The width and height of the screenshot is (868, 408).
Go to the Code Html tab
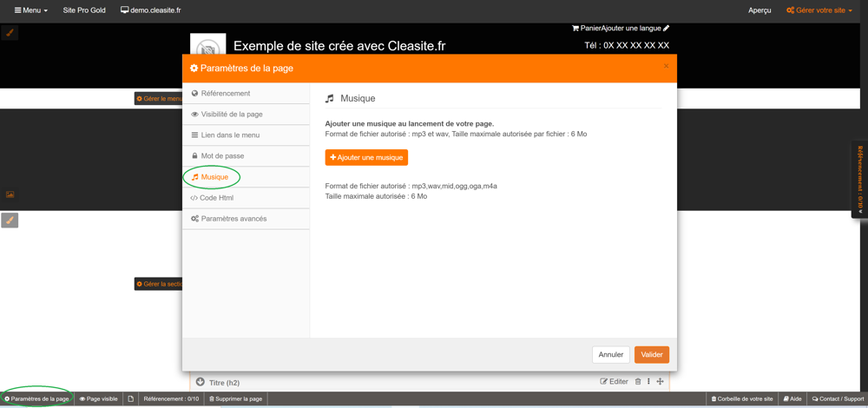216,198
